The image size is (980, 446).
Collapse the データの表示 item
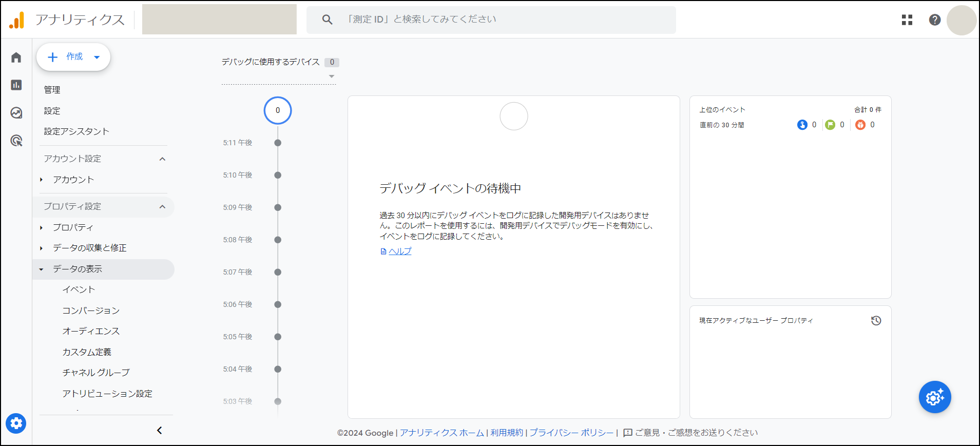42,269
